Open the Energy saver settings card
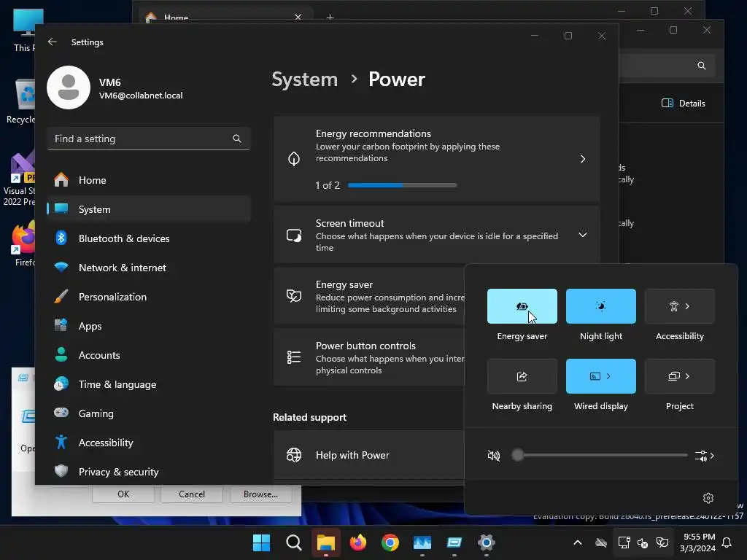This screenshot has height=560, width=747. 369,296
